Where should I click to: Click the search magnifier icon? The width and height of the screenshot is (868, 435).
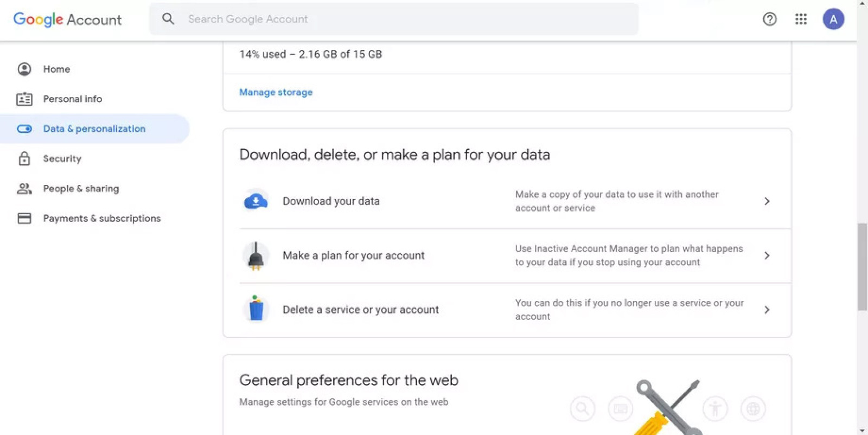[168, 19]
